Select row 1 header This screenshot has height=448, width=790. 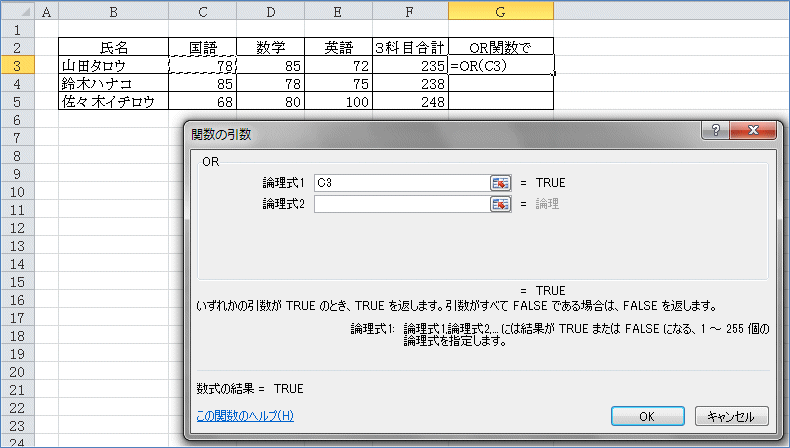(18, 29)
